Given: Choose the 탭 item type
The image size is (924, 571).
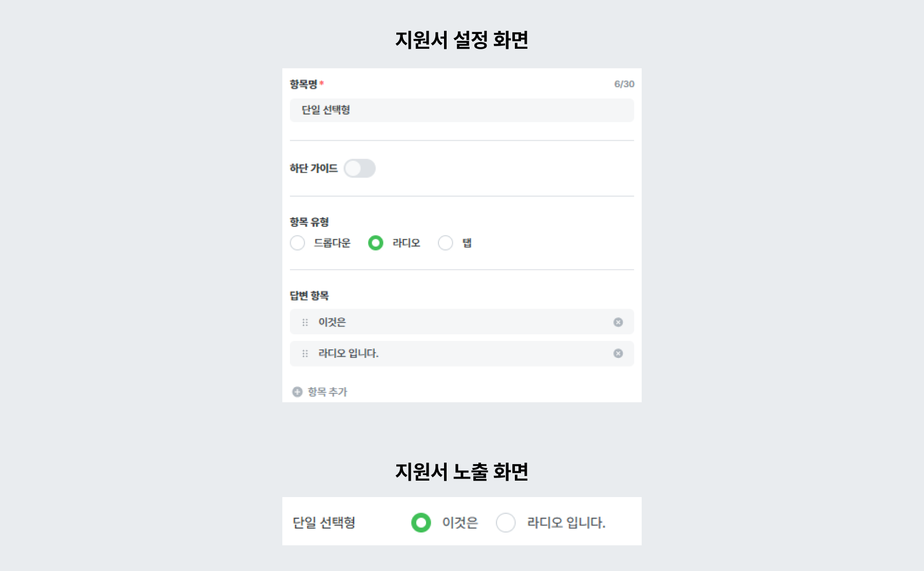Looking at the screenshot, I should (x=445, y=243).
